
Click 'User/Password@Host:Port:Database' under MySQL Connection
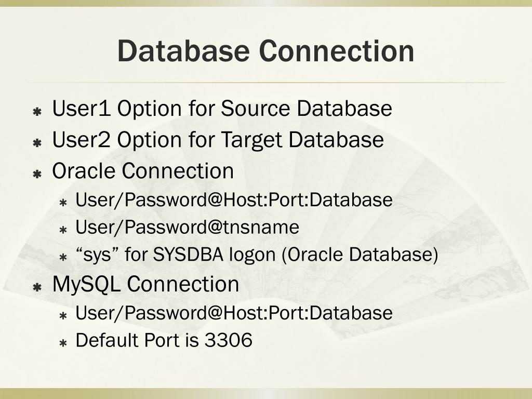click(x=234, y=313)
